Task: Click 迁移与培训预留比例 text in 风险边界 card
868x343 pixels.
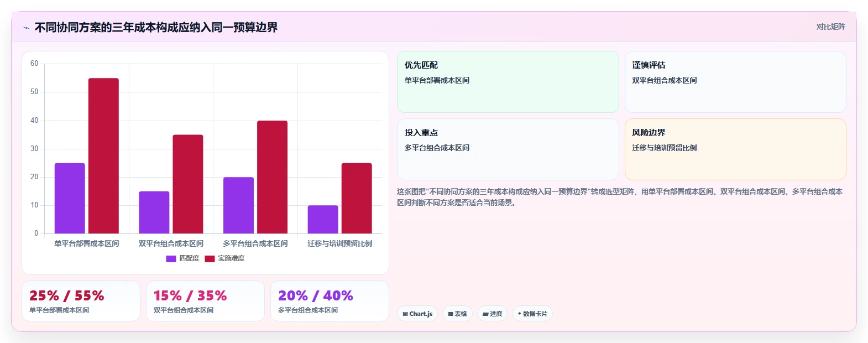Action: [665, 148]
